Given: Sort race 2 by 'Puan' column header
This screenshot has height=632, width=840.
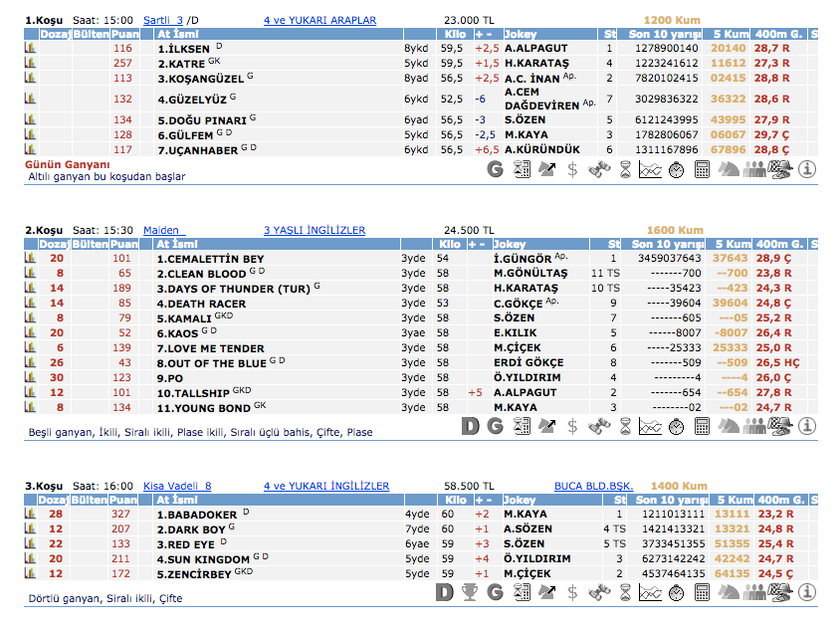Looking at the screenshot, I should click(x=124, y=244).
